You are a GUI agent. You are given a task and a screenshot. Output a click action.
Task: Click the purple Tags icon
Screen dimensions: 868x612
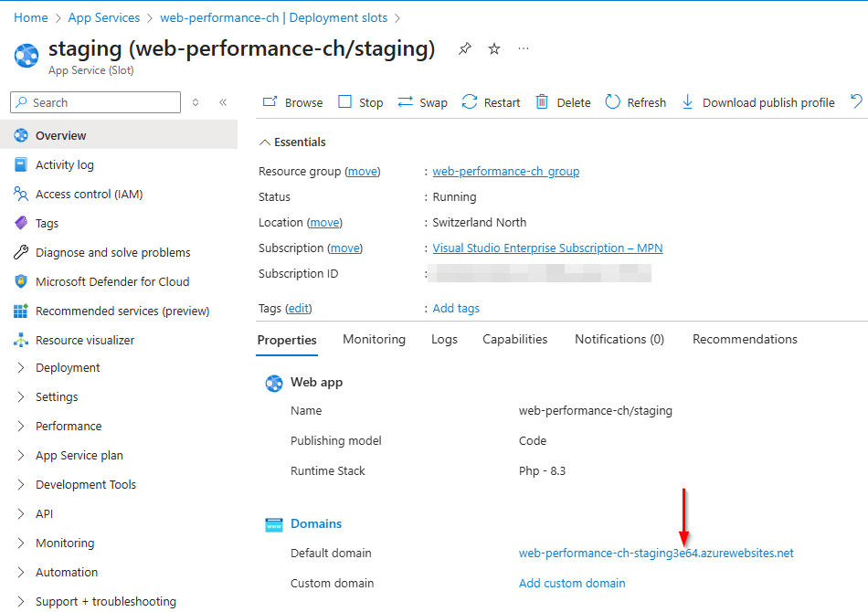click(x=21, y=223)
